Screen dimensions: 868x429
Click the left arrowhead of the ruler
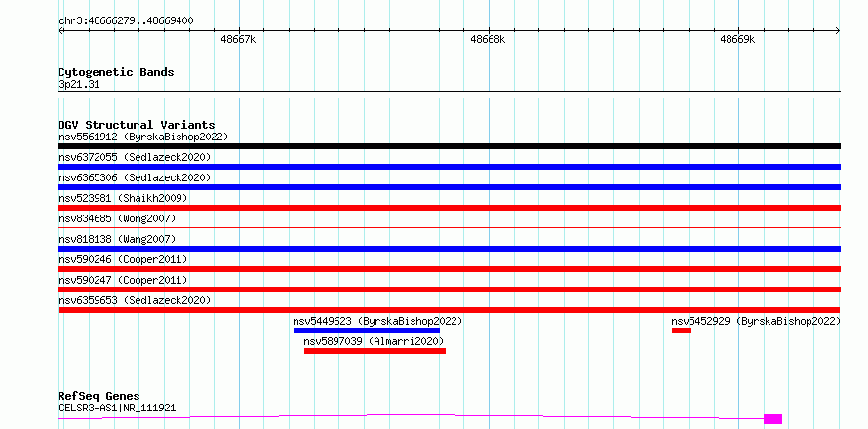pos(60,31)
